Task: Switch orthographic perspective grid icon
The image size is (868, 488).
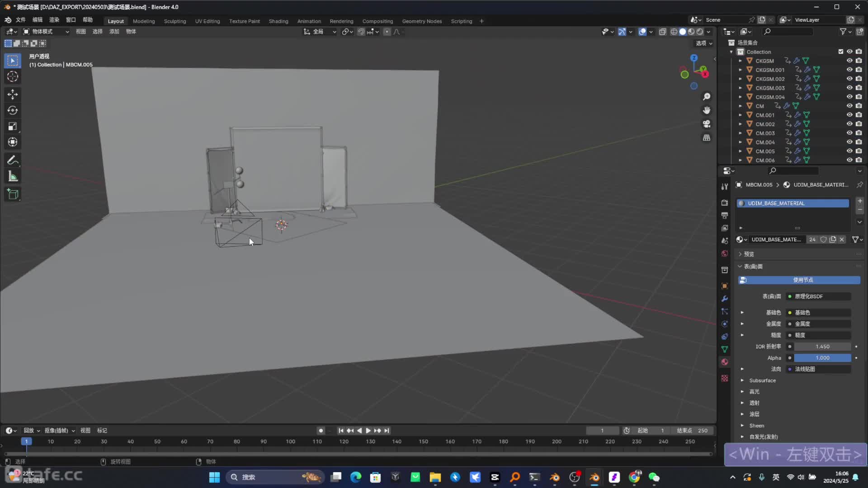Action: click(707, 137)
